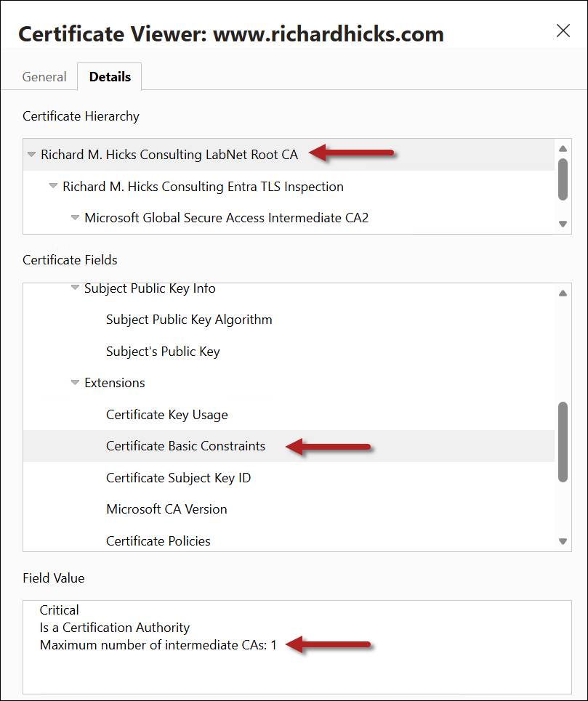Collapse the Intermediate CA2 hierarchy node
Image resolution: width=588 pixels, height=701 pixels.
75,218
